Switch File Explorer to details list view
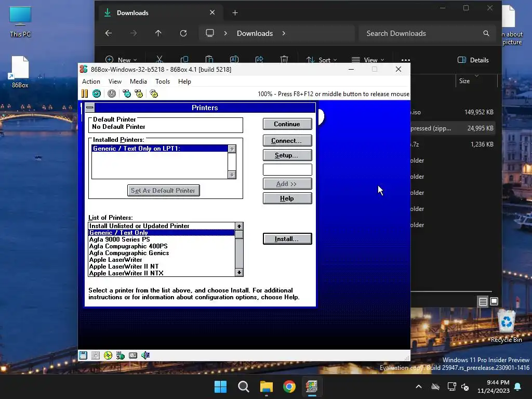The image size is (532, 399). point(483,301)
